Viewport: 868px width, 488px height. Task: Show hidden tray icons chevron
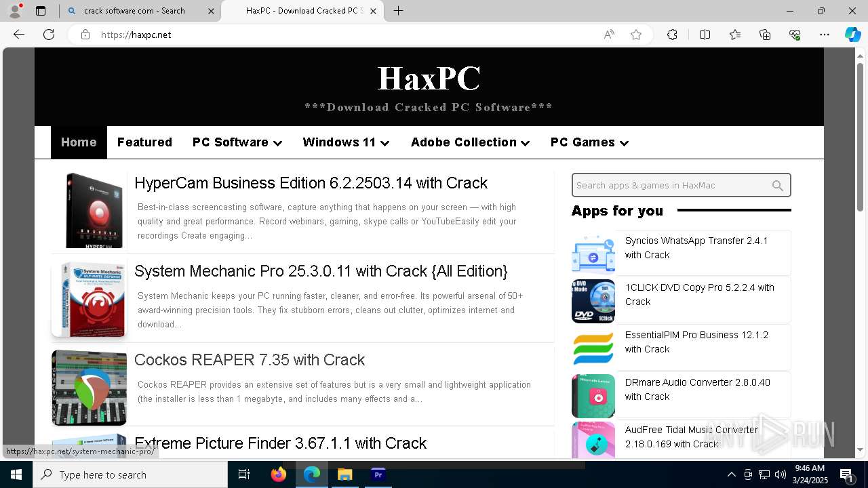tap(731, 474)
